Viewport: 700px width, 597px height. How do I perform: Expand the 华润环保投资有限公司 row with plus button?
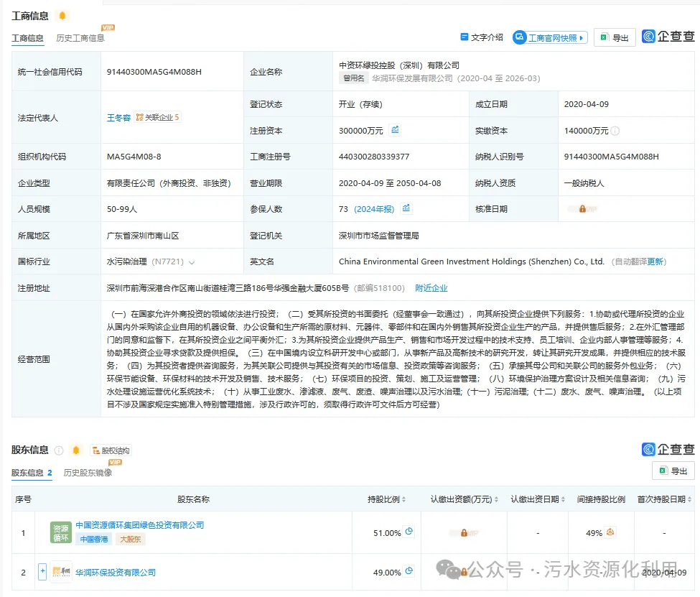42,572
